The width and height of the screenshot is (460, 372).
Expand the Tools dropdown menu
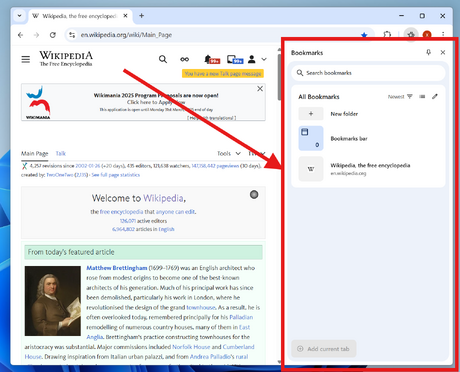[229, 153]
